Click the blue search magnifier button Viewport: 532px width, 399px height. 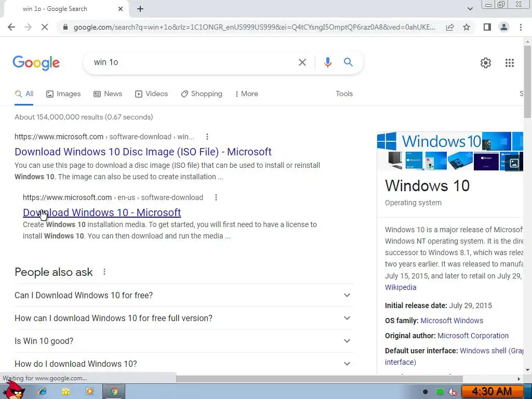[348, 62]
